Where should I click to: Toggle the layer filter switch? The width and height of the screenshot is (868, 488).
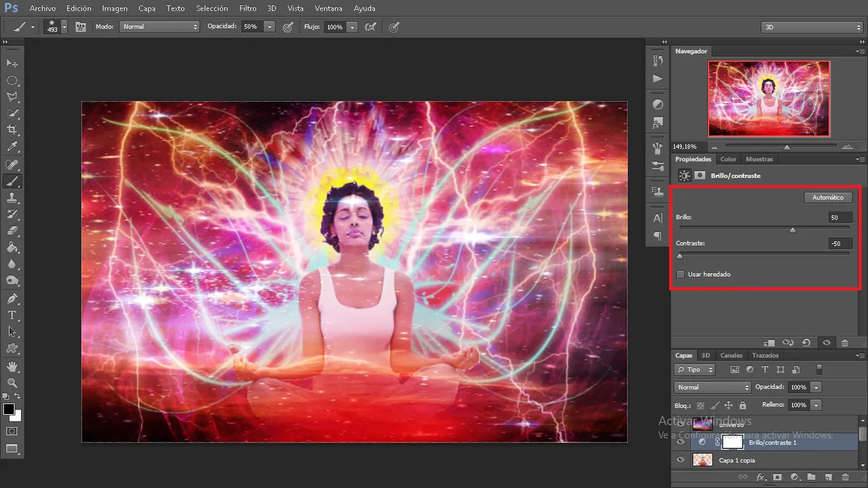click(x=819, y=369)
